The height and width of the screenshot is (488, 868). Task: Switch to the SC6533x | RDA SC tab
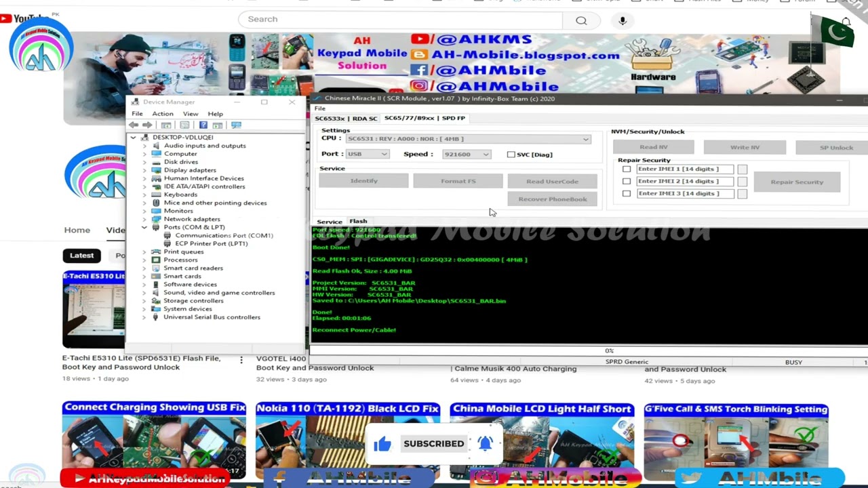[346, 119]
